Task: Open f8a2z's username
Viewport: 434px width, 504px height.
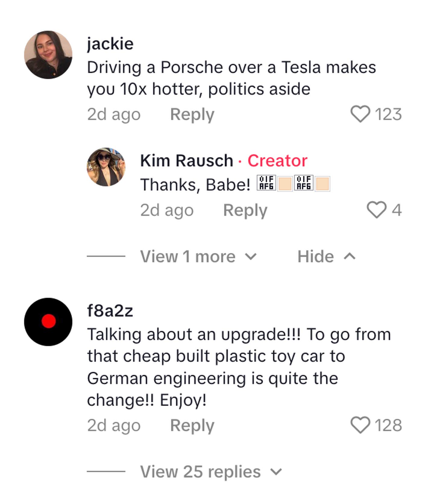Action: pos(110,313)
